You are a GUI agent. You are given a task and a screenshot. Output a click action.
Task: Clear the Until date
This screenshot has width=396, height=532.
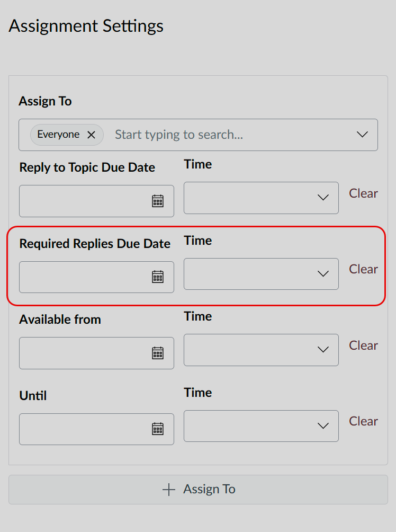pos(364,421)
